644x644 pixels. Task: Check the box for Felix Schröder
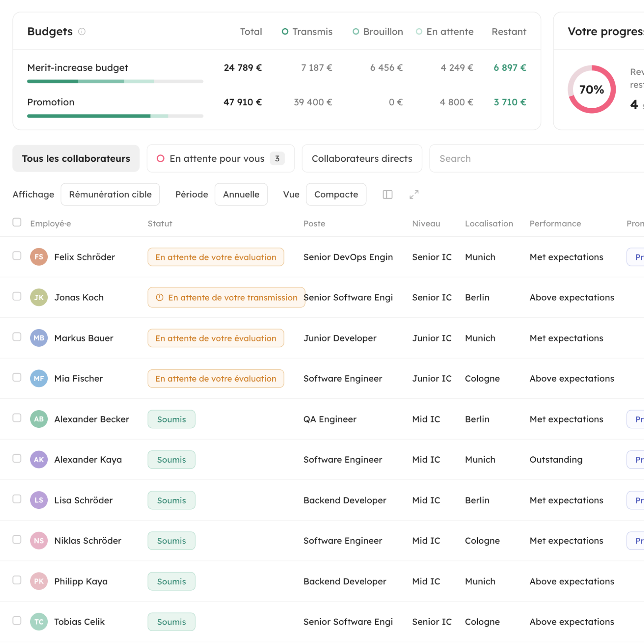point(17,256)
